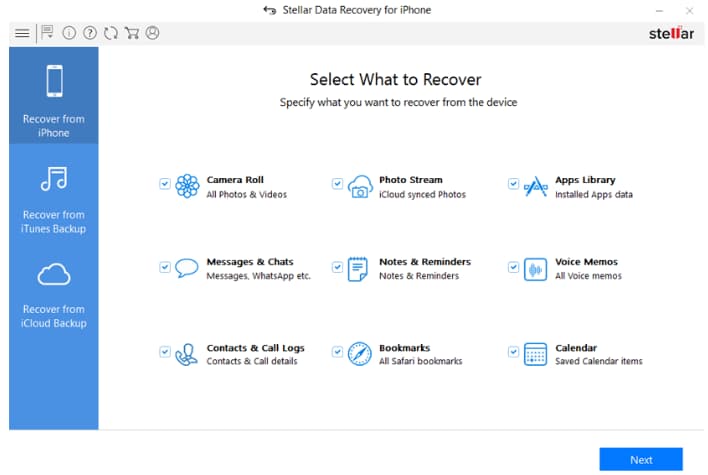This screenshot has height=475, width=708.
Task: Click the Camera Roll flower icon
Action: (187, 186)
